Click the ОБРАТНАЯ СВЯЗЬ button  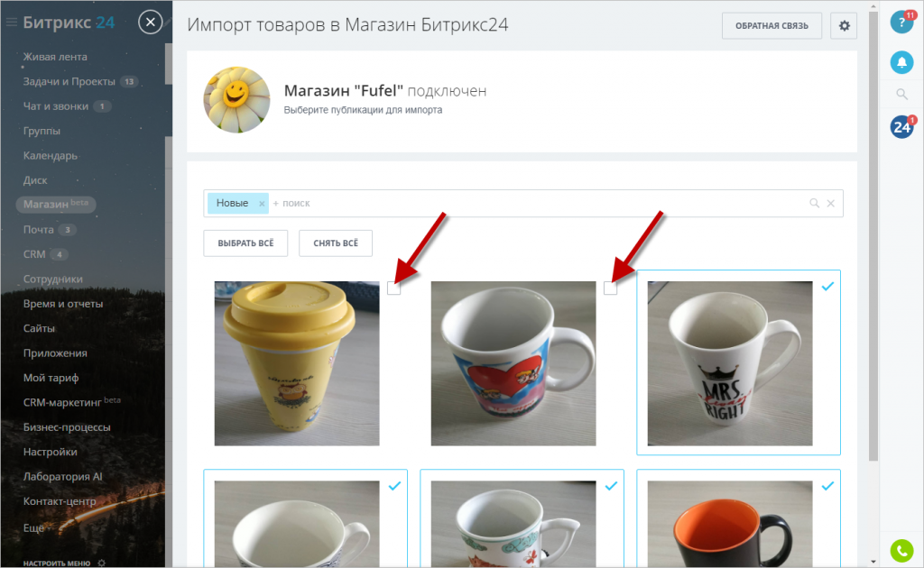pyautogui.click(x=772, y=26)
